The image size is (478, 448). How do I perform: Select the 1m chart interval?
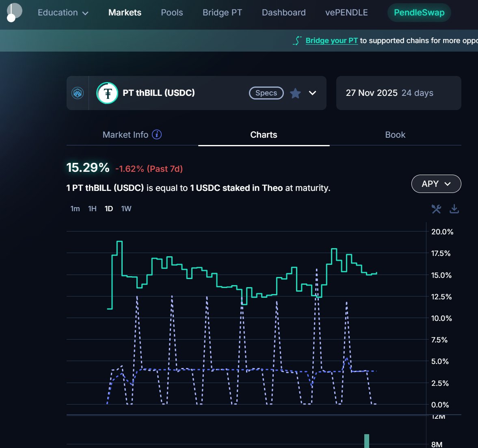75,209
